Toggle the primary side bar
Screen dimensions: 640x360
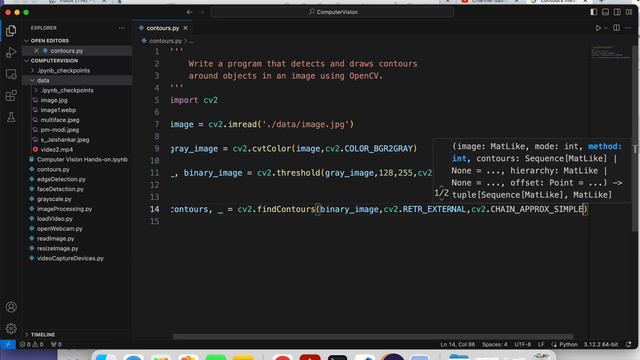click(593, 12)
